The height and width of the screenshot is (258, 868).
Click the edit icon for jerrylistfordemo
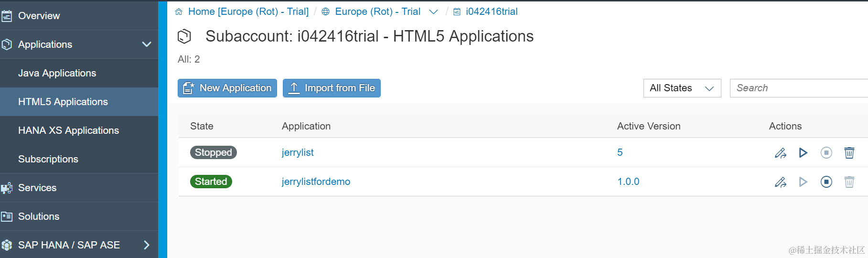(x=780, y=182)
